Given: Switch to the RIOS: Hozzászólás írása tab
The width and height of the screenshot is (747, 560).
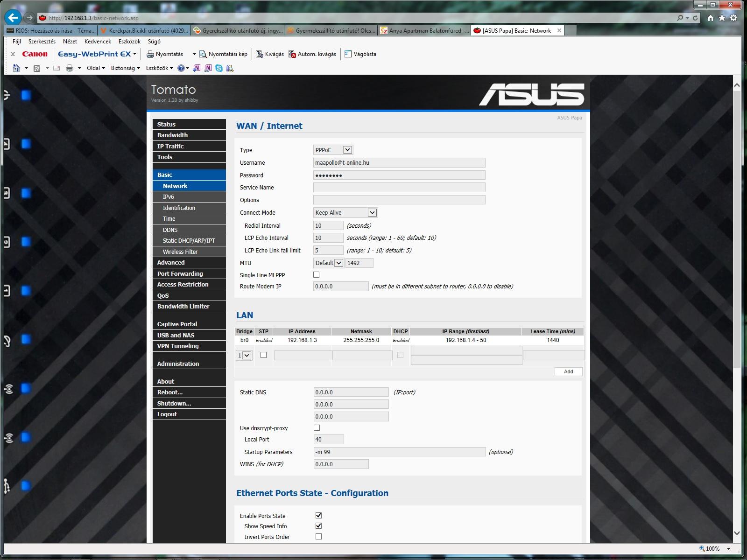Looking at the screenshot, I should tap(50, 31).
